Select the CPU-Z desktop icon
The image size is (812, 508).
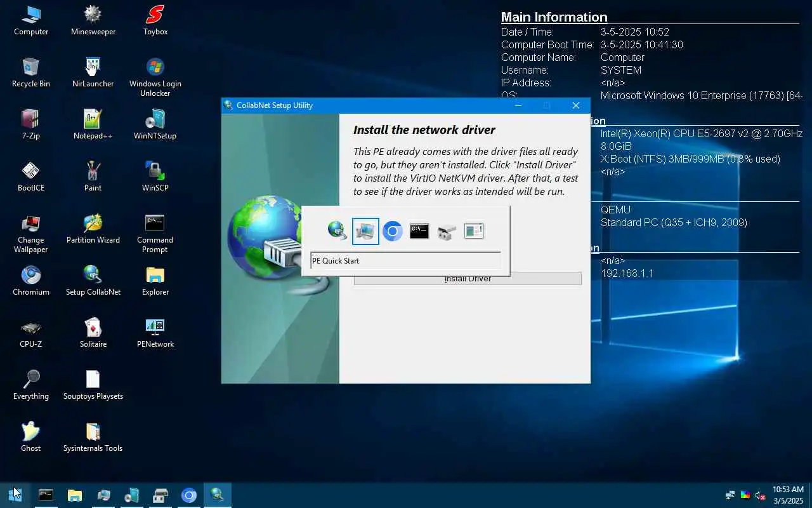[x=30, y=333]
